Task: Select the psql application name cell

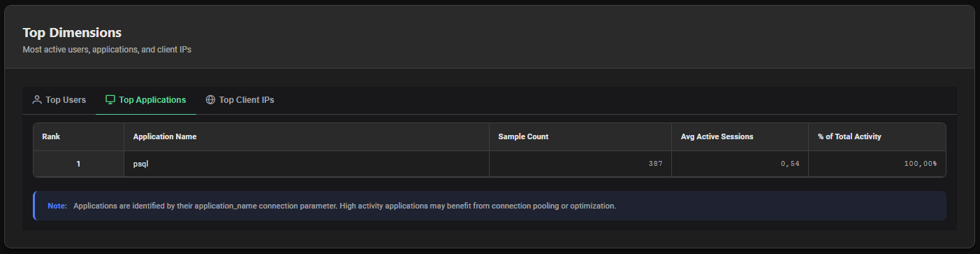Action: pos(307,164)
